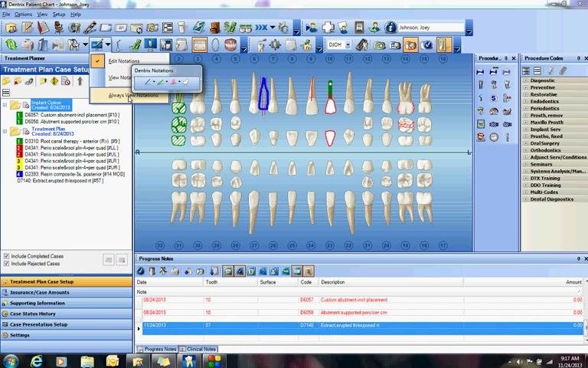Open Internet Explorer from the taskbar

pos(37,361)
